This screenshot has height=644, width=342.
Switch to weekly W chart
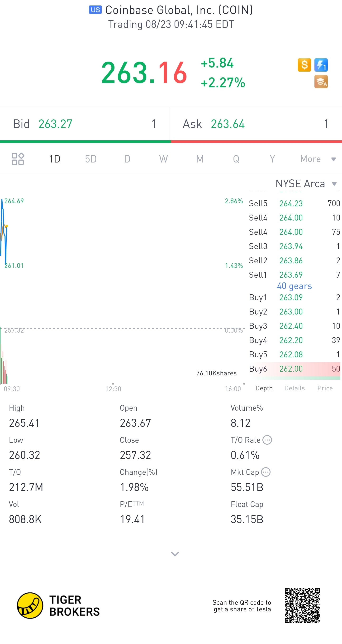[163, 159]
